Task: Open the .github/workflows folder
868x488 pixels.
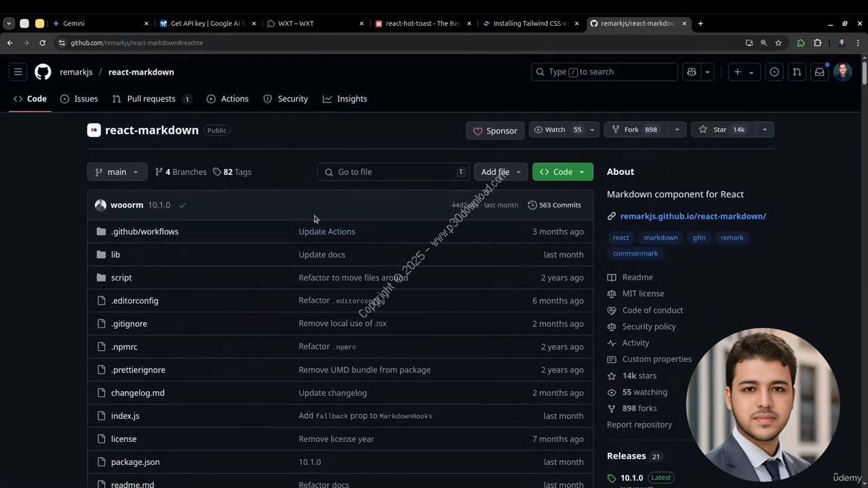Action: (x=145, y=232)
